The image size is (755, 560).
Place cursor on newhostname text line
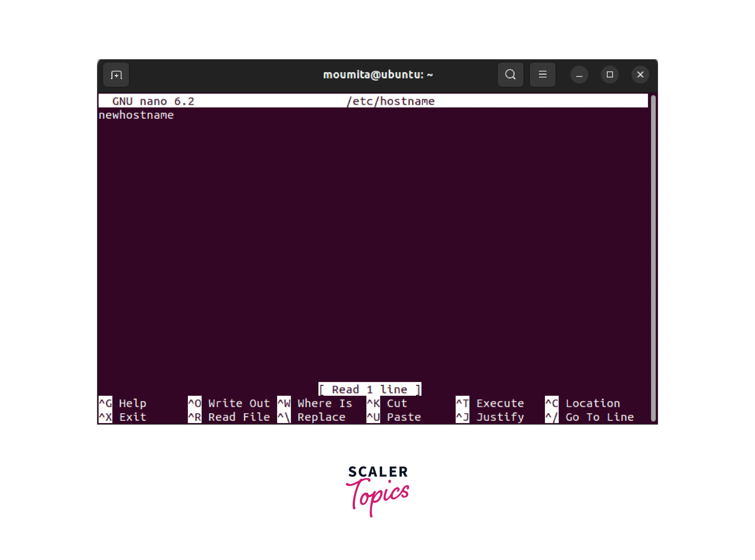coord(136,115)
